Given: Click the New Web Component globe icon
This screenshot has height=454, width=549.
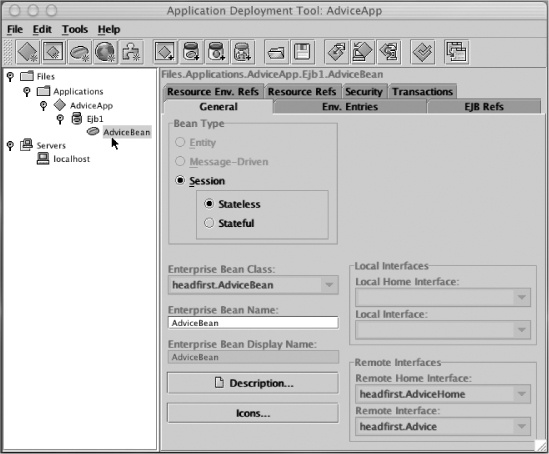Looking at the screenshot, I should pos(105,52).
